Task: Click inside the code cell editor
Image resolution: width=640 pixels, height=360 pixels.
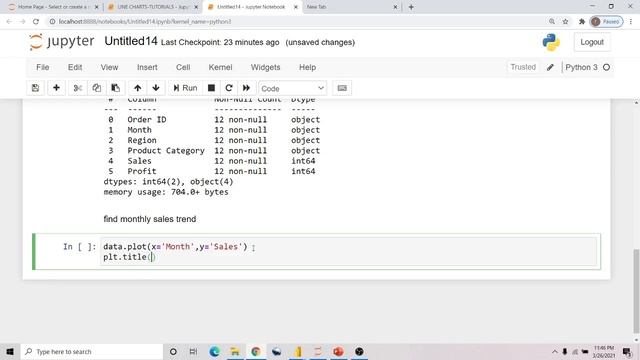Action: pyautogui.click(x=349, y=252)
